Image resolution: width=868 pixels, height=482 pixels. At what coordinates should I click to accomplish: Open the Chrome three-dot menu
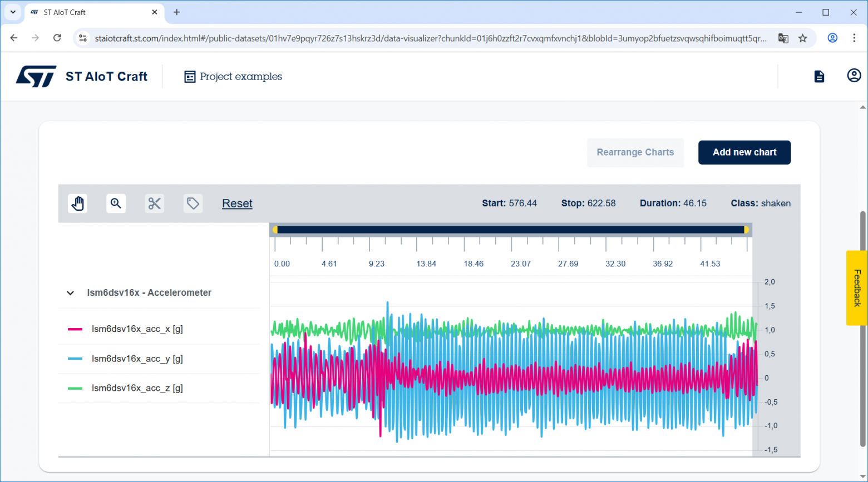854,38
